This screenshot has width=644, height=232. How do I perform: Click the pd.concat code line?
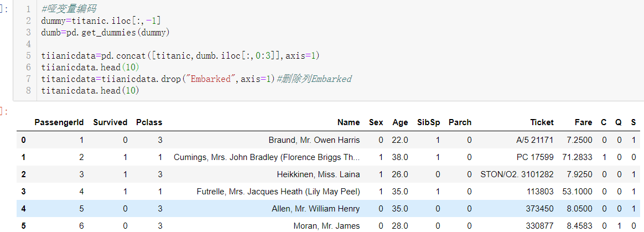coord(180,56)
